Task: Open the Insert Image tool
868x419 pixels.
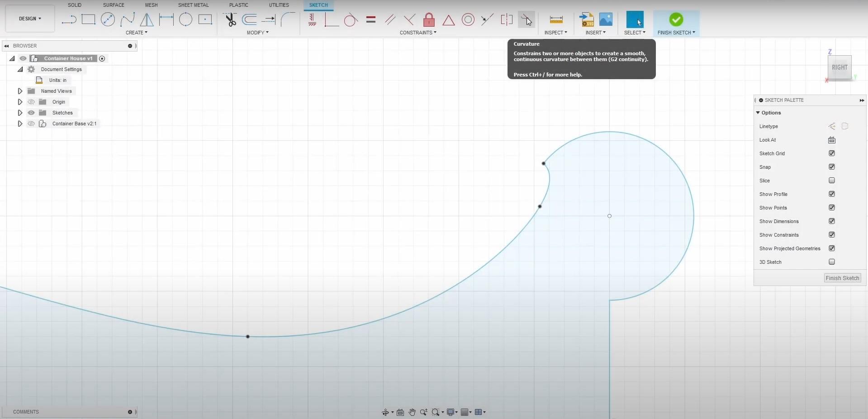Action: [x=606, y=19]
